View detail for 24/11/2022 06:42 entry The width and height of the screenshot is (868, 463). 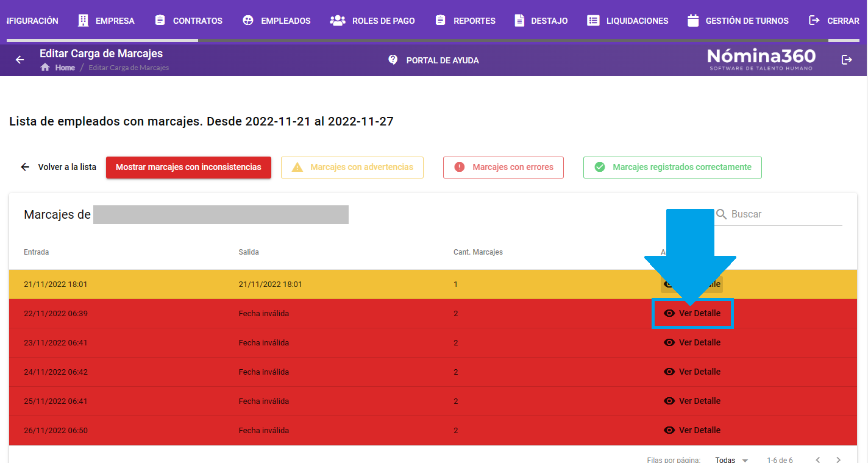(692, 372)
